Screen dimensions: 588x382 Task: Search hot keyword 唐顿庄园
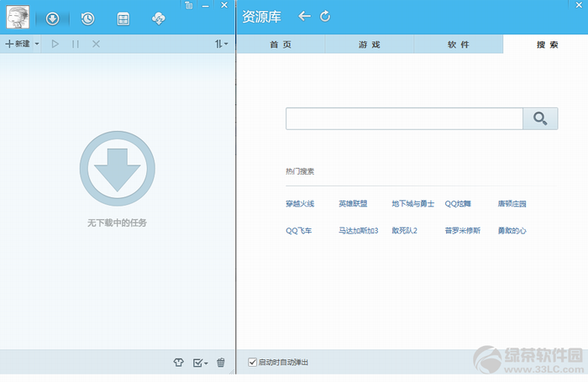point(512,203)
